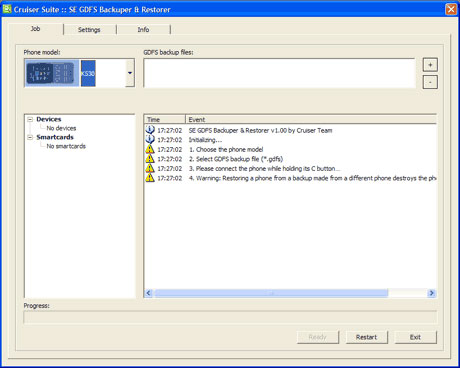The image size is (460, 368).
Task: Click the minus button to remove backup file
Action: 430,82
